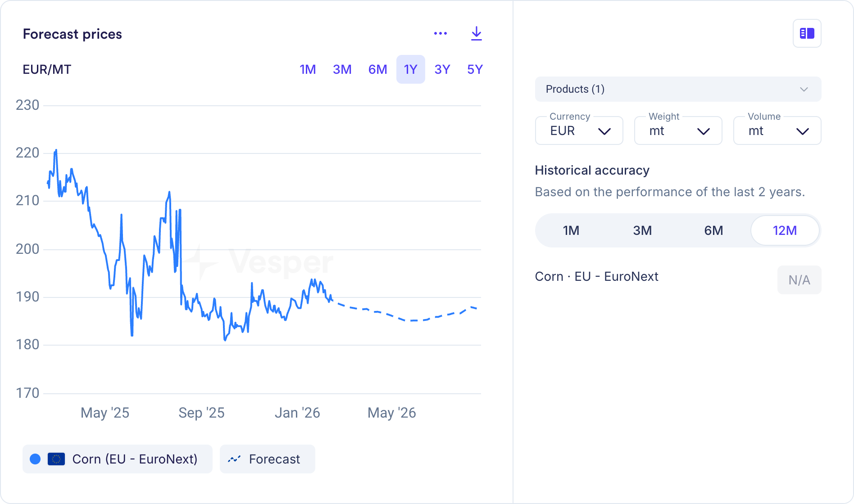Open the Volume mt dropdown

(x=777, y=131)
